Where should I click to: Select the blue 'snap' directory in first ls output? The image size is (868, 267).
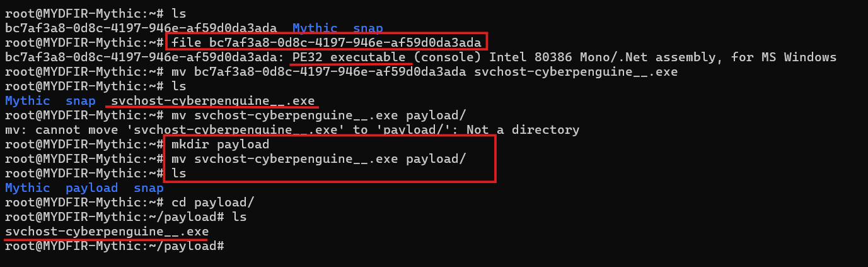tap(367, 28)
